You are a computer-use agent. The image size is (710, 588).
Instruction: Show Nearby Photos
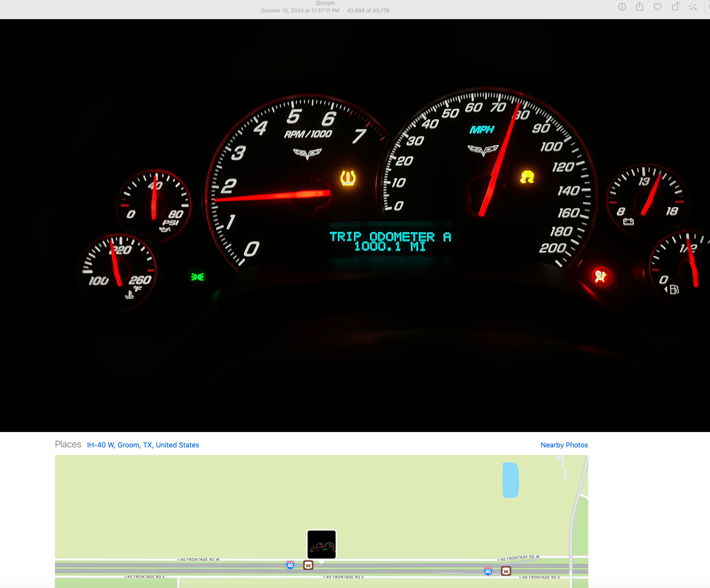click(564, 445)
